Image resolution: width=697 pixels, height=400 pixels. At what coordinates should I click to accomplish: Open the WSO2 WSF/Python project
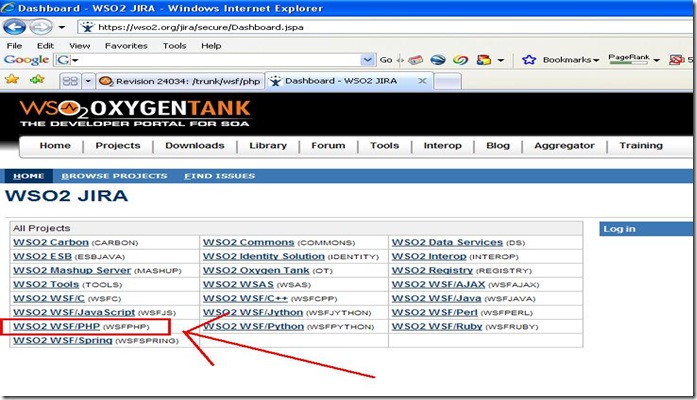253,326
